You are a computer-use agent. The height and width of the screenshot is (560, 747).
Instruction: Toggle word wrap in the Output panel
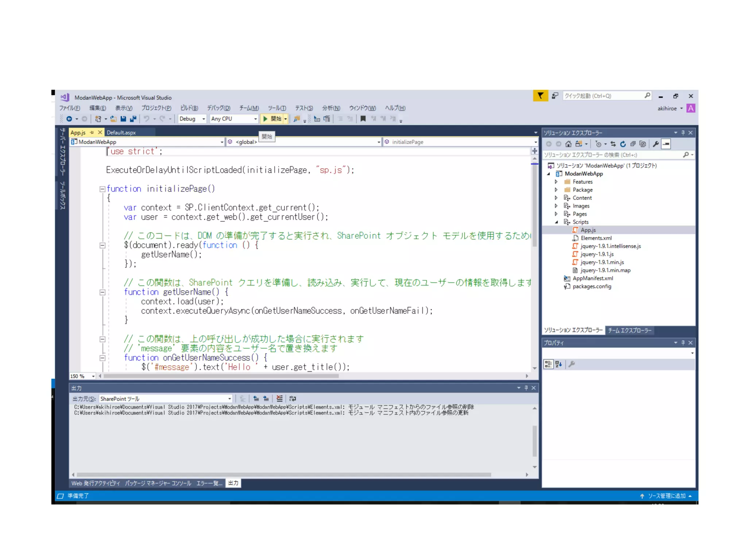point(293,398)
